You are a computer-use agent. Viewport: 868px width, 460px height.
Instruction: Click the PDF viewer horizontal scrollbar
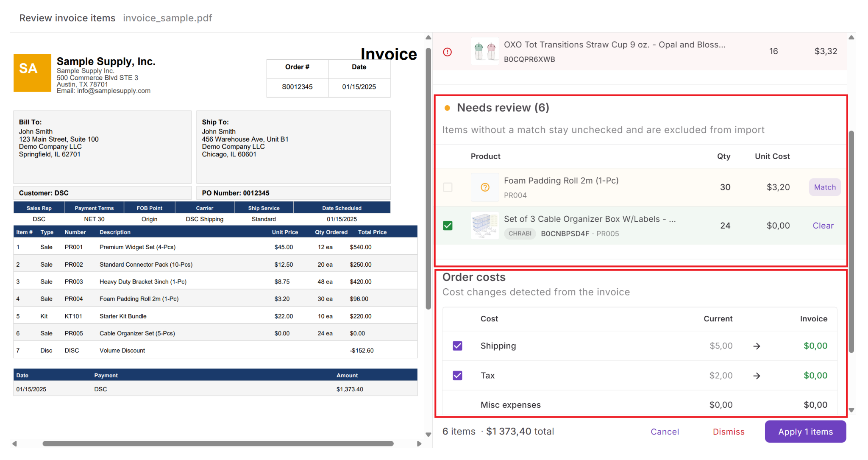point(218,443)
